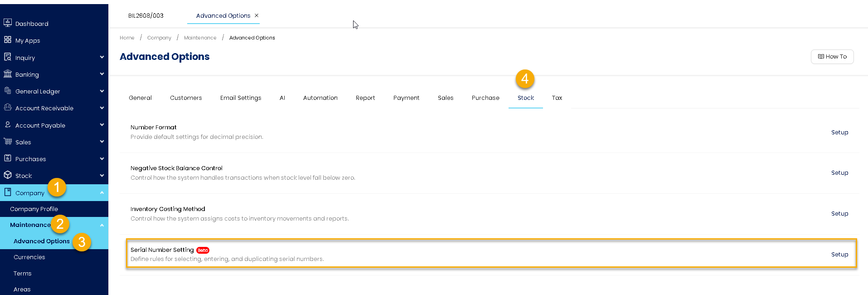The height and width of the screenshot is (295, 868).
Task: Switch to the Report tab
Action: [x=365, y=98]
